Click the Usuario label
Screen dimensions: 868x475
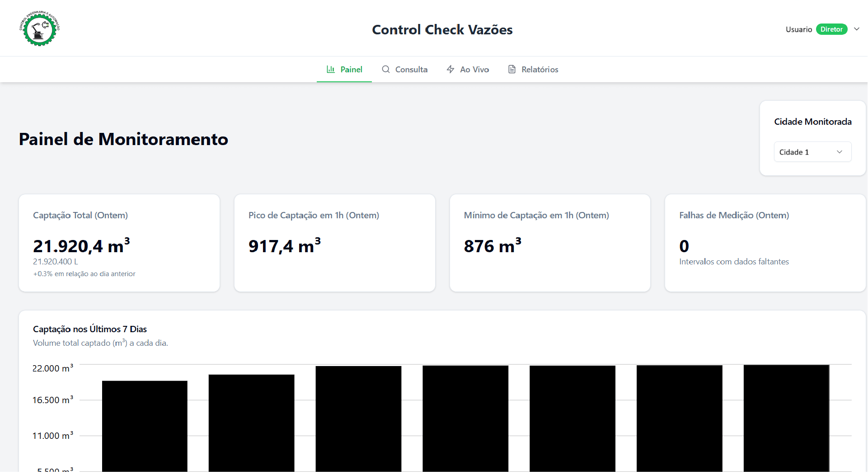(x=799, y=29)
